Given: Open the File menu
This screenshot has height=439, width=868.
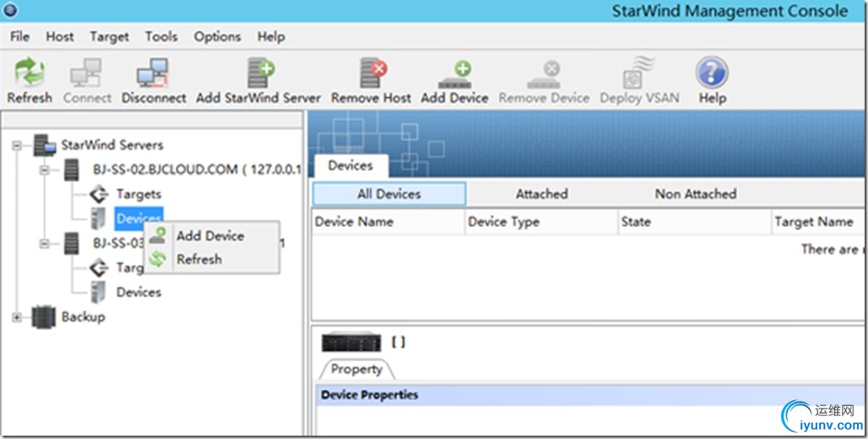Looking at the screenshot, I should (x=20, y=37).
